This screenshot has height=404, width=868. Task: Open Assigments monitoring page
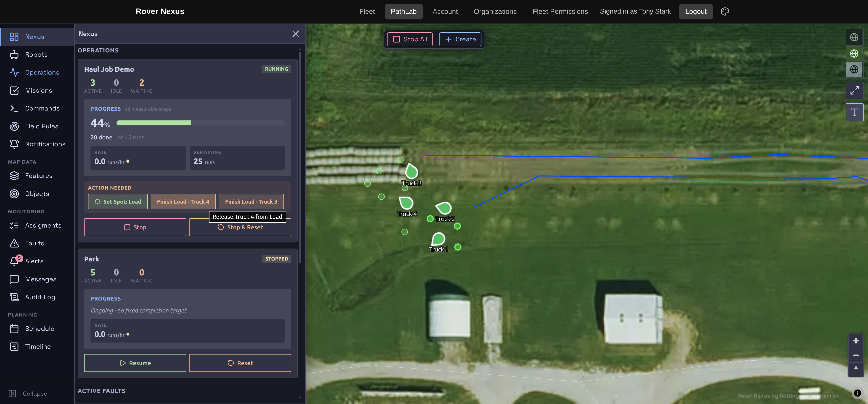click(37, 225)
